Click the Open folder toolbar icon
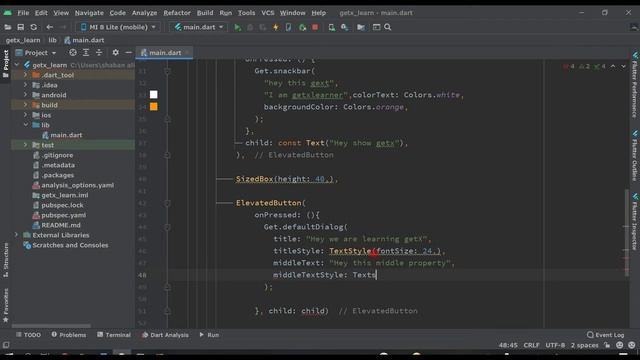640x360 pixels. [7, 27]
